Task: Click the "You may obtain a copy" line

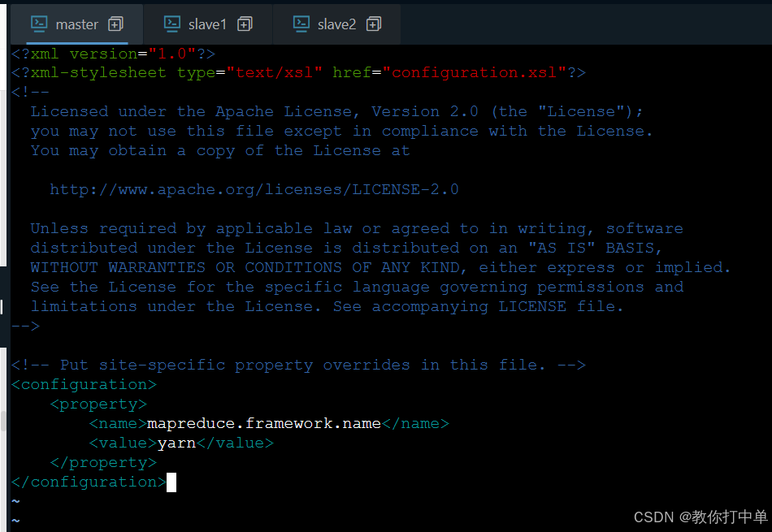Action: pyautogui.click(x=220, y=150)
